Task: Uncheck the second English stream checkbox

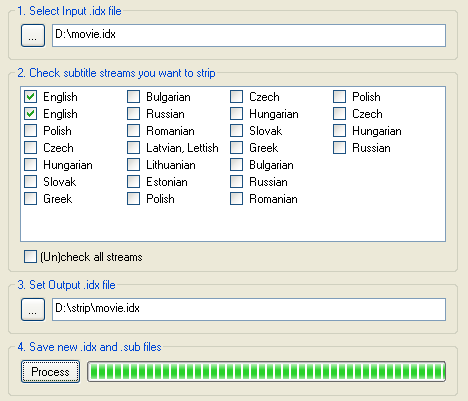Action: tap(31, 114)
